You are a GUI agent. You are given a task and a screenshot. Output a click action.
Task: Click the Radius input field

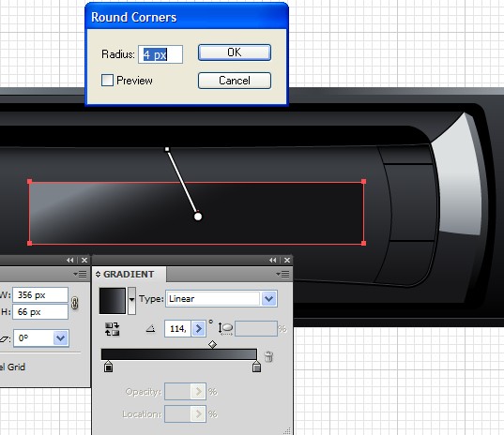(160, 54)
